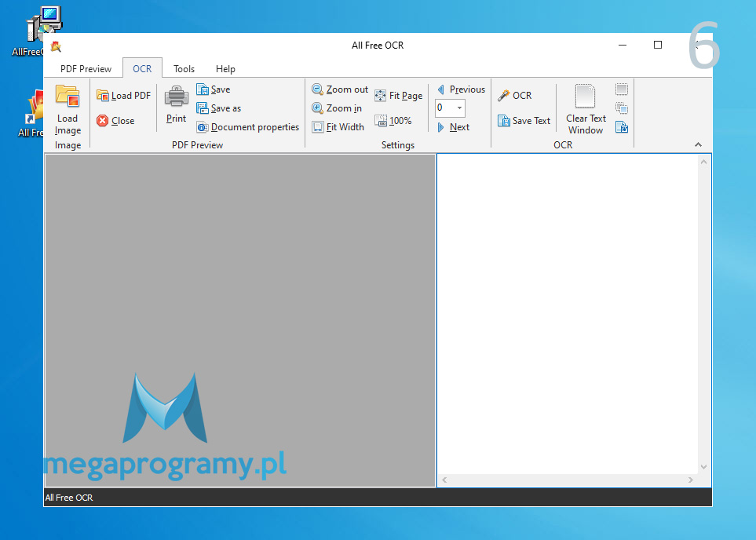Click the All Free OCR title bar app icon
The height and width of the screenshot is (540, 756).
pos(56,46)
